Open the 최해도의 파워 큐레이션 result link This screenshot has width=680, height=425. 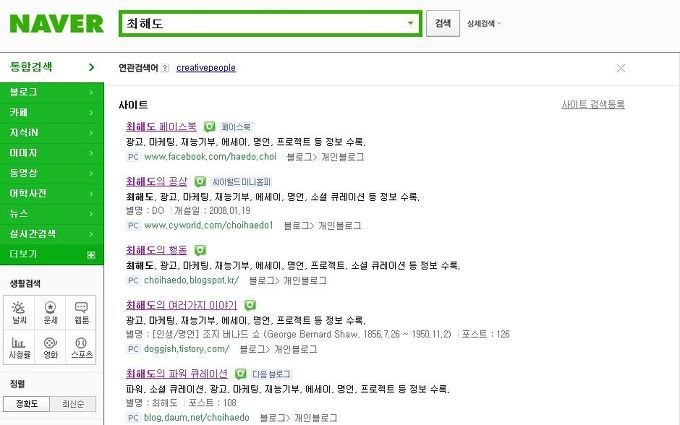pyautogui.click(x=177, y=373)
